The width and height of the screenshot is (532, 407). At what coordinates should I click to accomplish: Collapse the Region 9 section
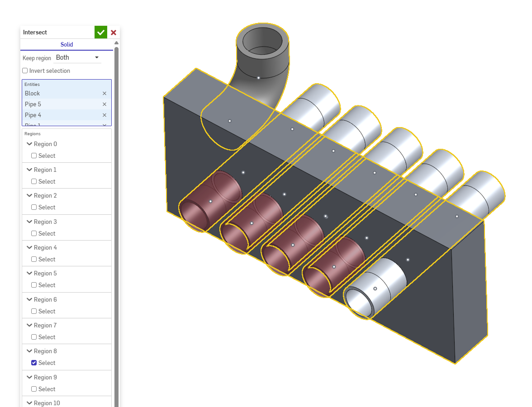pos(29,377)
